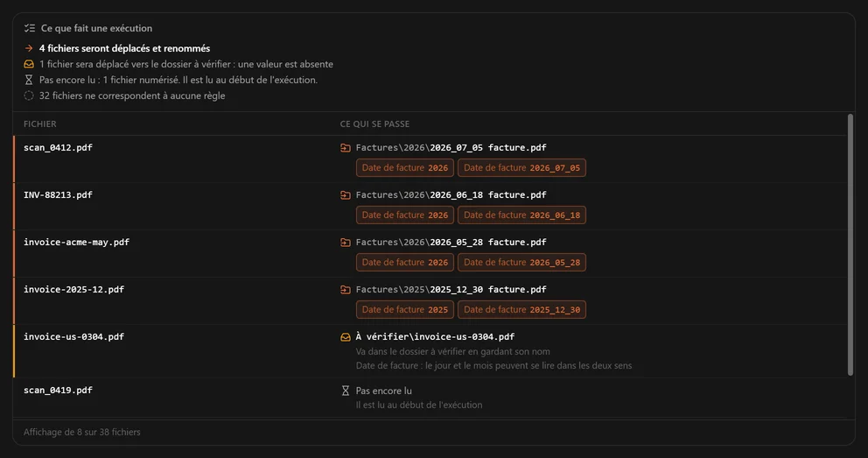
Task: Select the "Date de facture 2026_07_05" tag
Action: tap(521, 168)
